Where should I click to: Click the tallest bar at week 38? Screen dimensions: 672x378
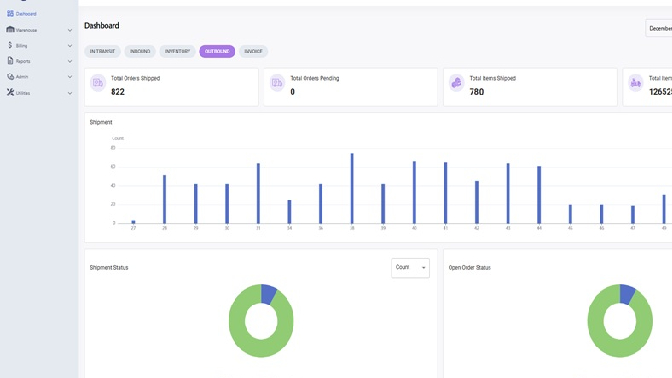pos(352,189)
